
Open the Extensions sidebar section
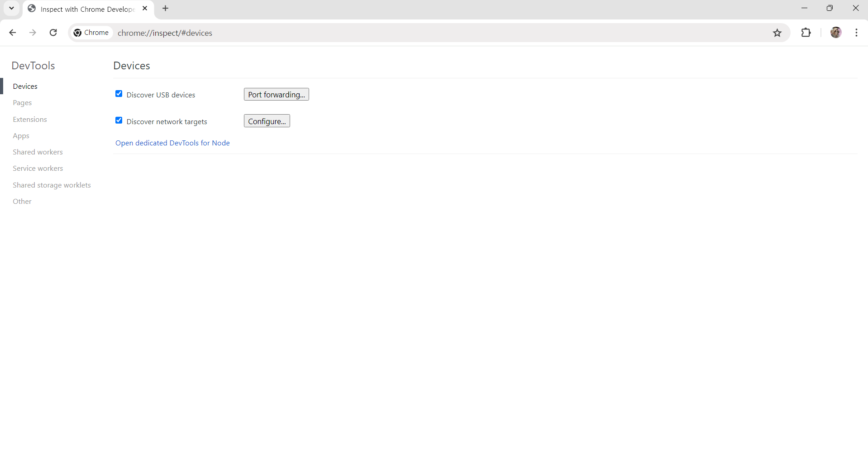point(30,119)
